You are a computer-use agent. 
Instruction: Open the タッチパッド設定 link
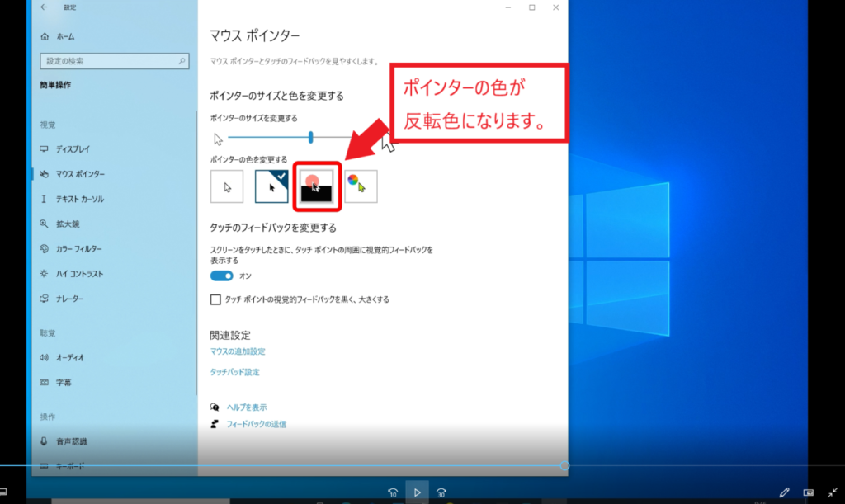235,372
